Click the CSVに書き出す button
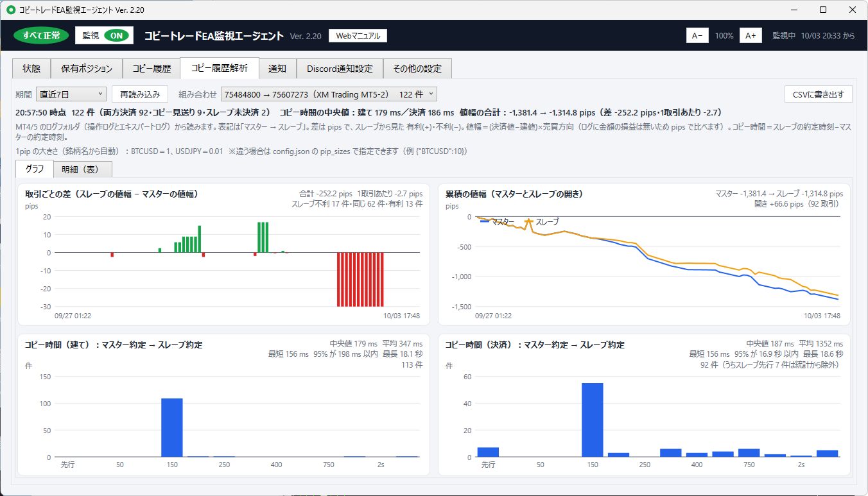Viewport: 868px width, 496px height. click(819, 94)
